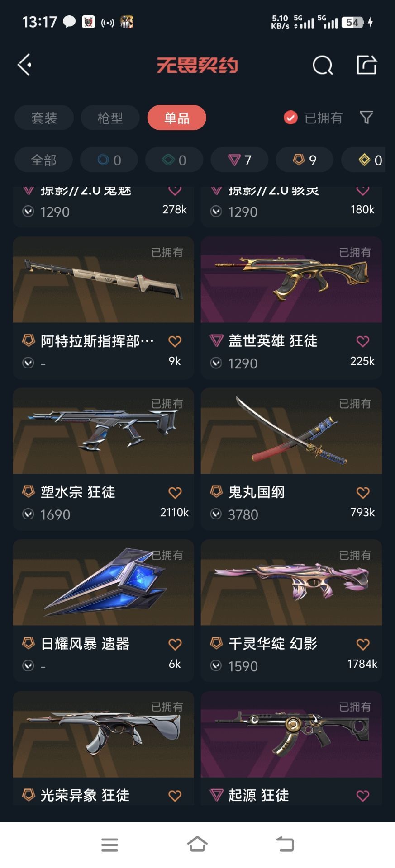Heart the 日耀风暴 遗器 item

pos(175,644)
